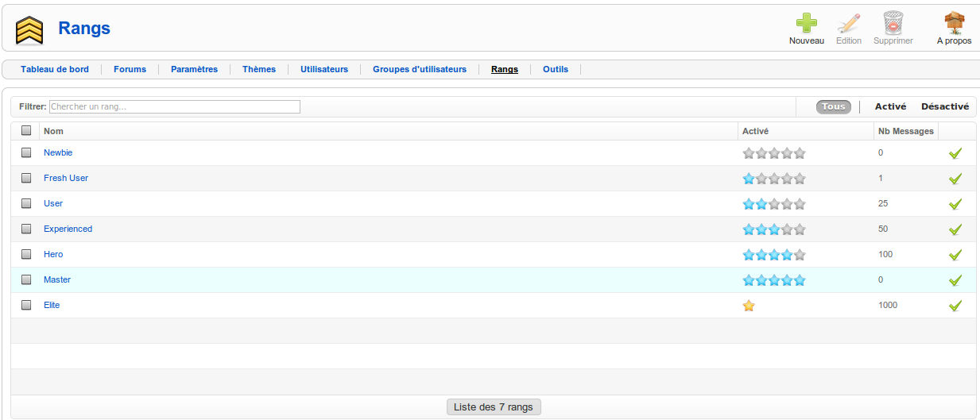Viewport: 980px width, 420px height.
Task: Show only Activé ranks filter
Action: pyautogui.click(x=890, y=106)
